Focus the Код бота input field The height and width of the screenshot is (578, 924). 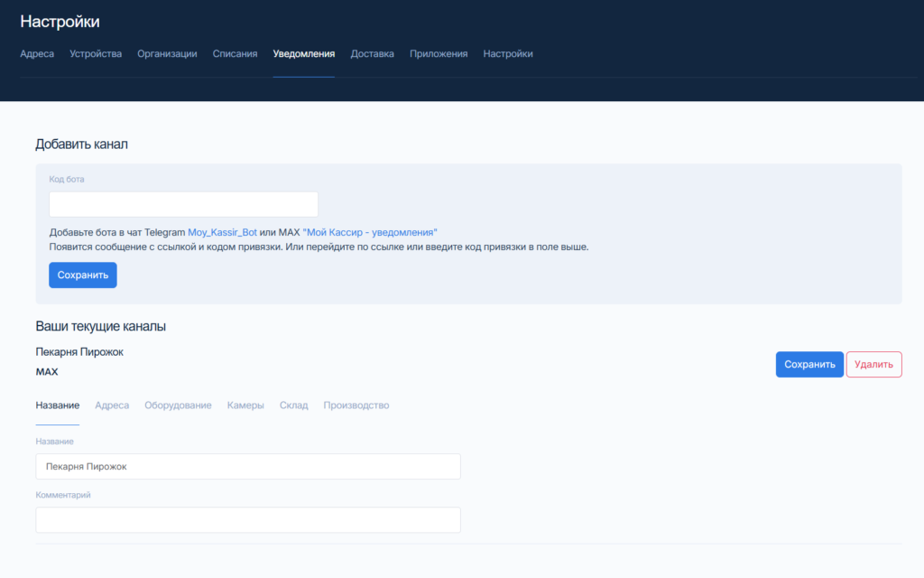(x=183, y=204)
